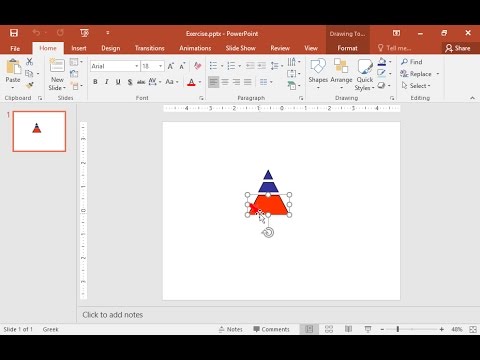Screen dimensions: 480x360
Task: Open the slide Layout dropdown
Action: (76, 62)
